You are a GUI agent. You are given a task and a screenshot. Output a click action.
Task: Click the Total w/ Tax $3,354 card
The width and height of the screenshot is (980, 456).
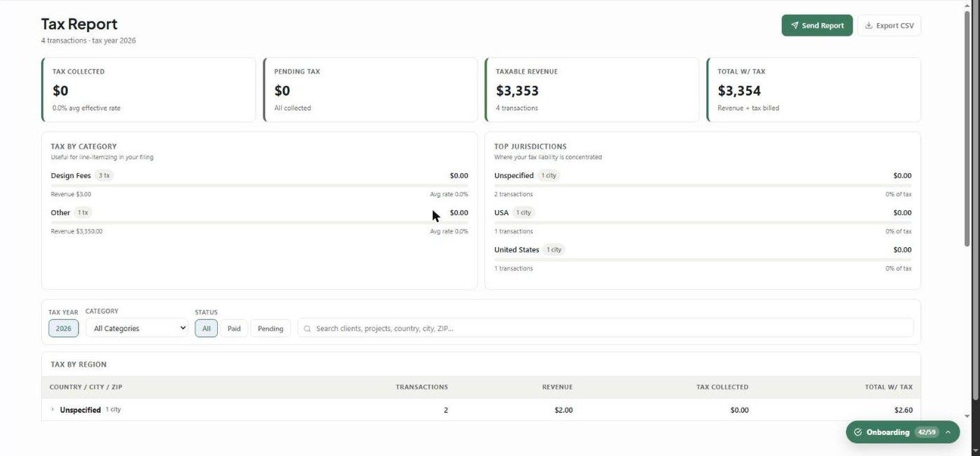[814, 90]
